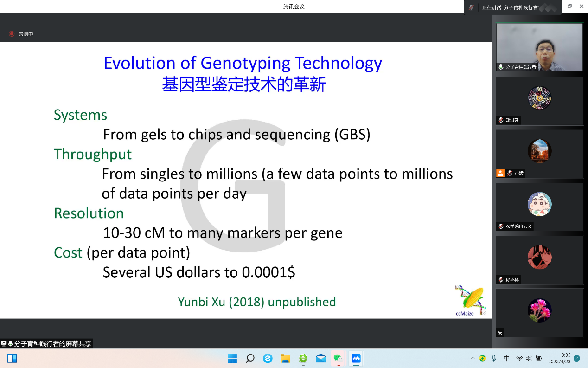588x368 pixels.
Task: Select the active speaker video thumbnail
Action: (539, 47)
